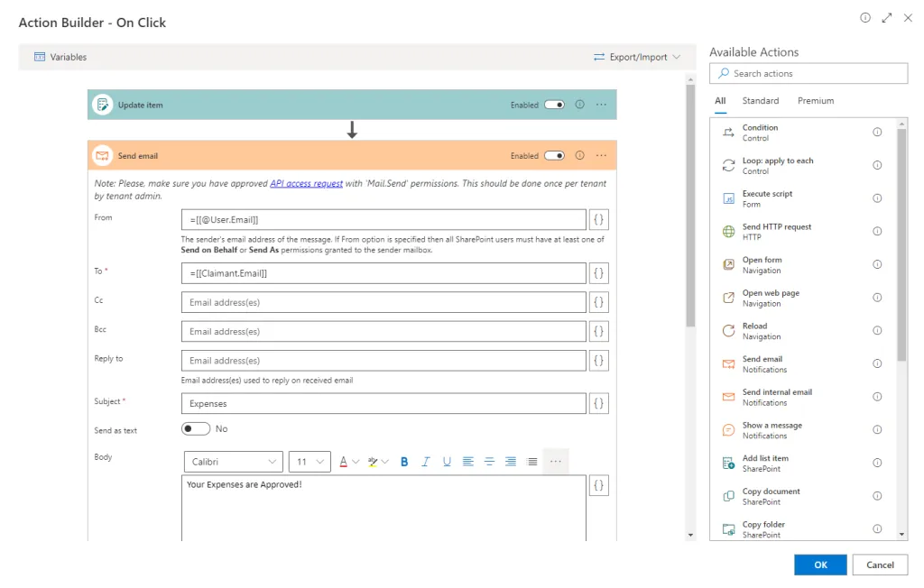
Task: Open the font color picker
Action: pos(344,462)
